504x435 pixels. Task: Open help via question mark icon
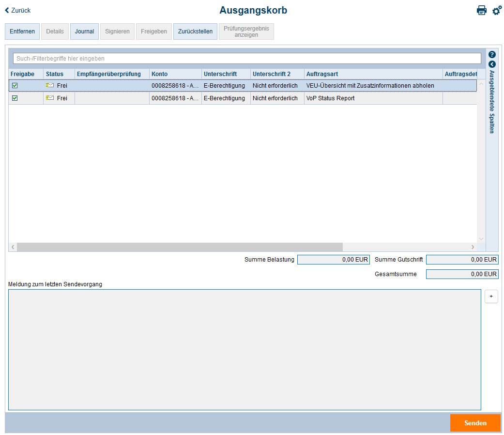[492, 54]
